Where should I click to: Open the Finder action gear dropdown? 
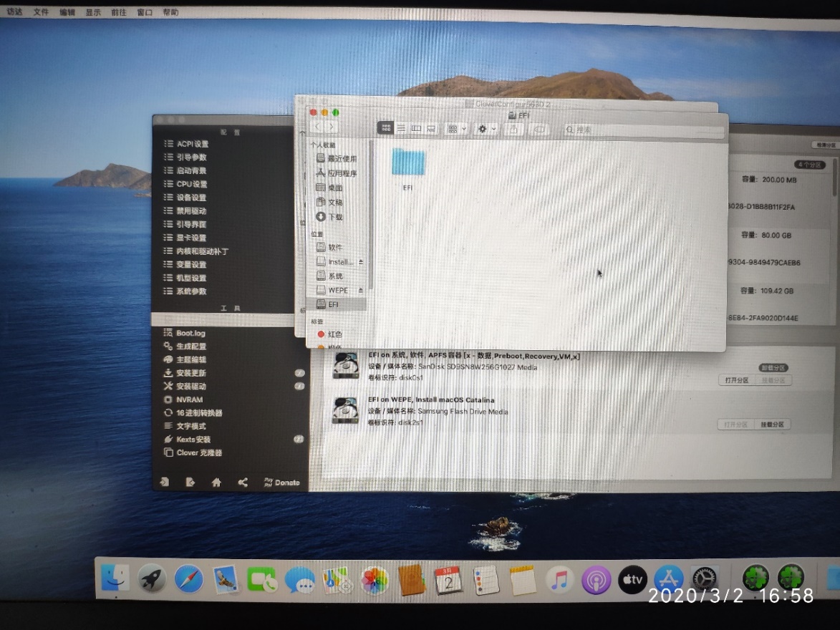coord(486,129)
